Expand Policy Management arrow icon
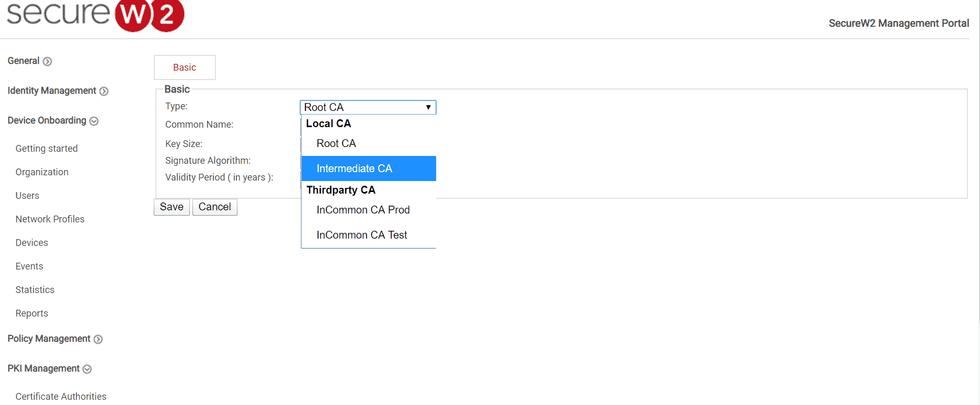This screenshot has height=405, width=980. (98, 339)
